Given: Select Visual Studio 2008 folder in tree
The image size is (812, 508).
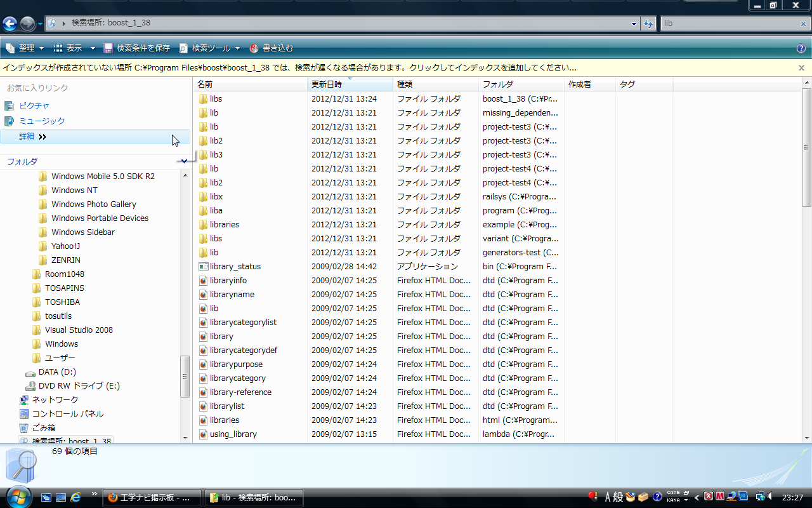Looking at the screenshot, I should (79, 330).
